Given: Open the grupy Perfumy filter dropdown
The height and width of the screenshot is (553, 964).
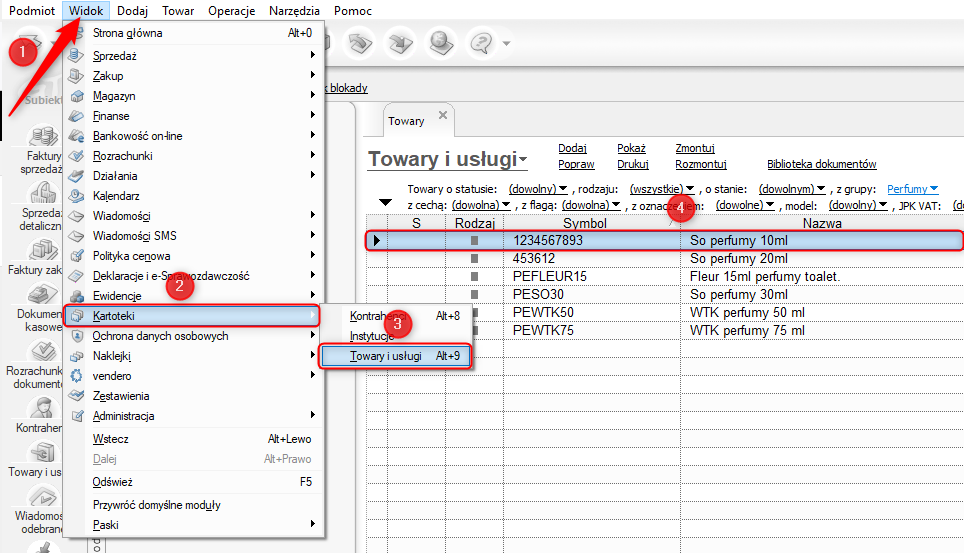Looking at the screenshot, I should click(912, 189).
